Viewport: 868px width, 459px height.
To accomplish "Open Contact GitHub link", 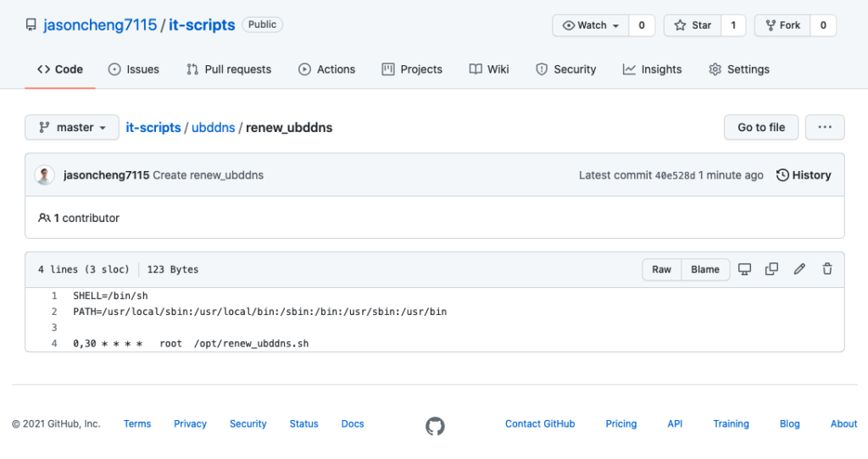I will tap(540, 423).
